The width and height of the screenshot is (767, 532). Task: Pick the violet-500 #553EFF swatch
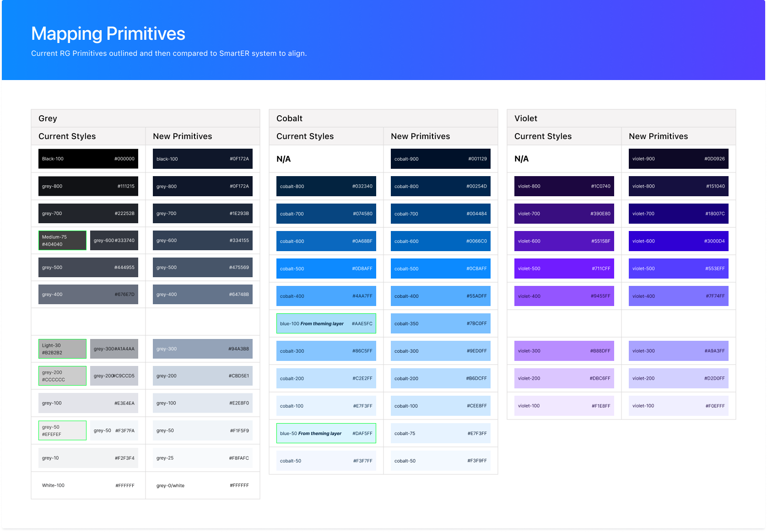[679, 269]
